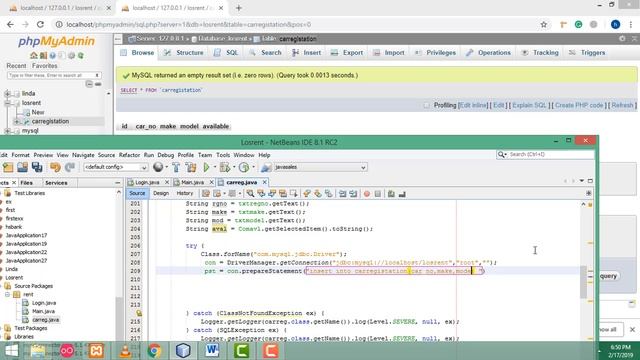Screen dimensions: 640x360
Task: Open the Navigate menu in NetBeans
Action: (83, 155)
